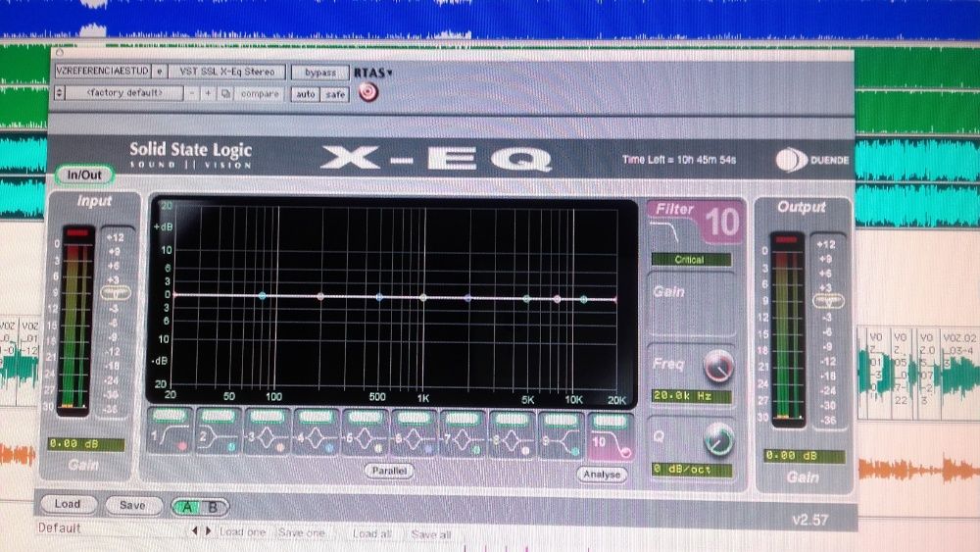
Task: Click the Default preset name text
Action: (x=60, y=528)
